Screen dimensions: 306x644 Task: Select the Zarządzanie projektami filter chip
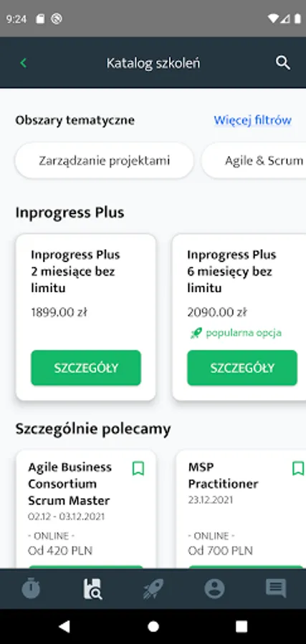click(x=104, y=160)
